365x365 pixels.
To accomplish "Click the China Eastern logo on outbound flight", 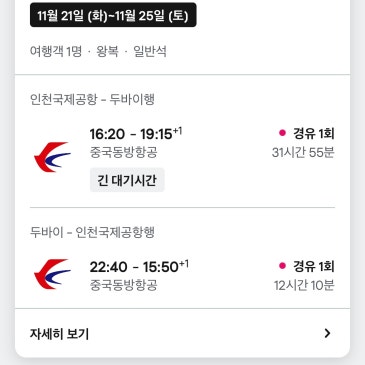I will (x=52, y=157).
